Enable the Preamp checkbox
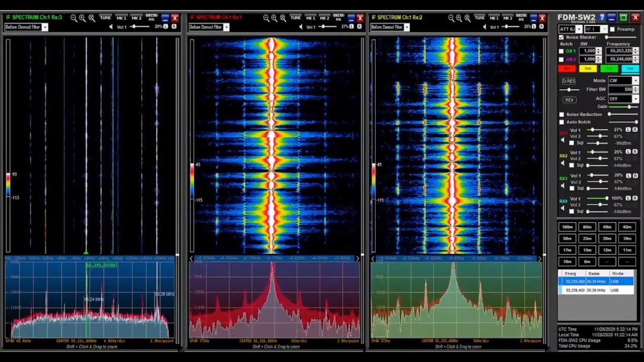 pos(612,29)
